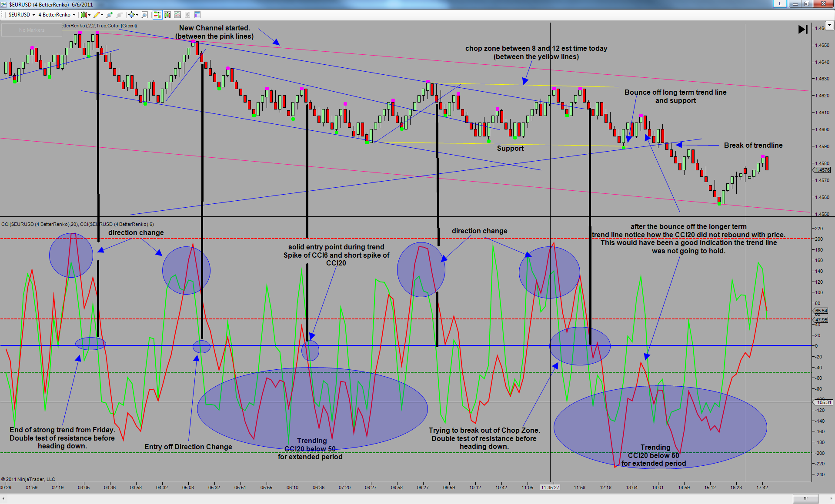
Task: Click the 47.95 CCI value marker
Action: coord(821,320)
